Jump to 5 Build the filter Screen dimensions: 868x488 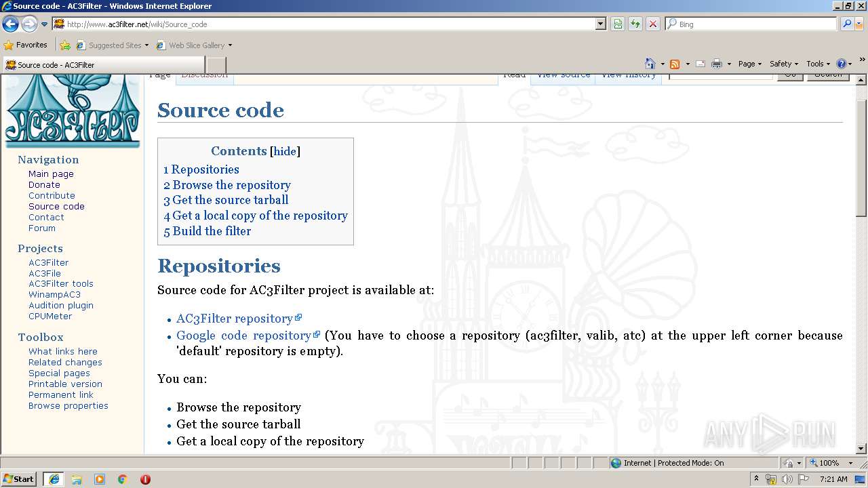(x=208, y=231)
